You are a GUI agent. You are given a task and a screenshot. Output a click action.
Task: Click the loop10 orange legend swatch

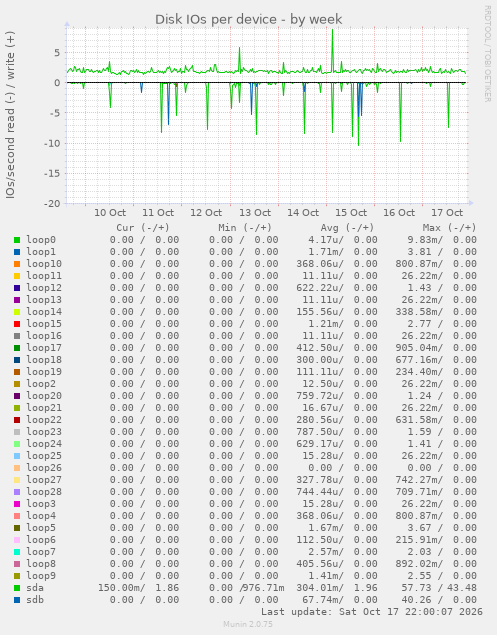tap(17, 264)
